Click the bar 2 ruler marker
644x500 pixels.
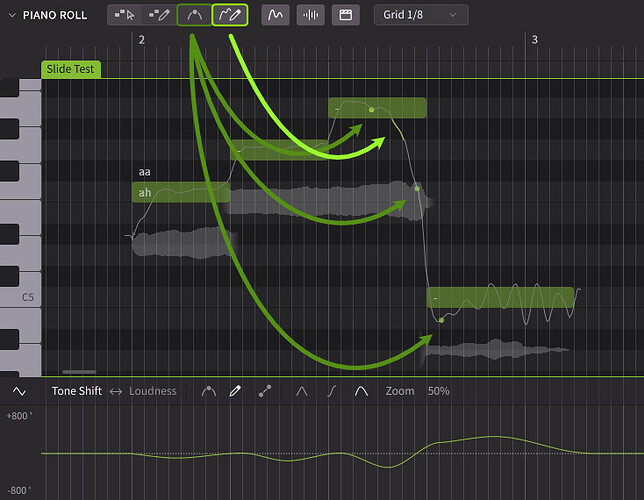tap(142, 40)
